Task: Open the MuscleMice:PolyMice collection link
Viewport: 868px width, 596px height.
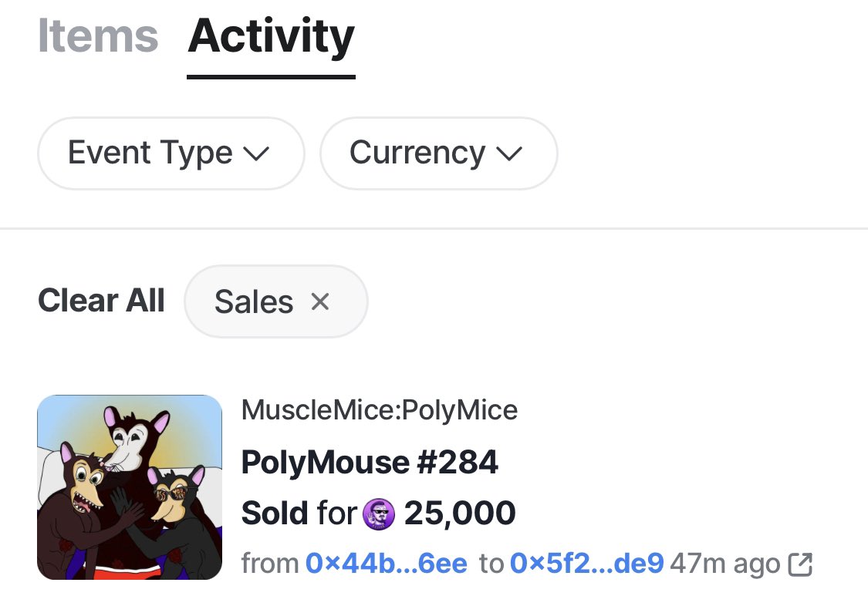Action: [x=379, y=410]
